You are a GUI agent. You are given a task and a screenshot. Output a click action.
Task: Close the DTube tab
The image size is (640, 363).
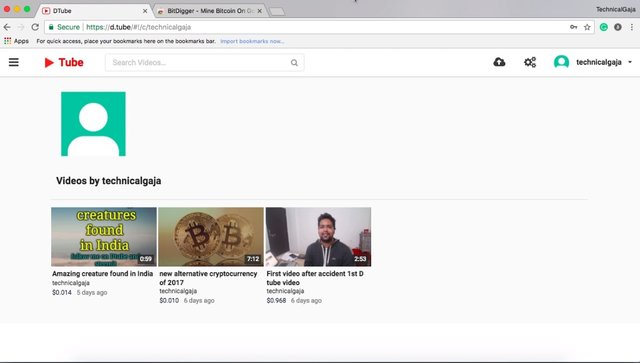145,11
